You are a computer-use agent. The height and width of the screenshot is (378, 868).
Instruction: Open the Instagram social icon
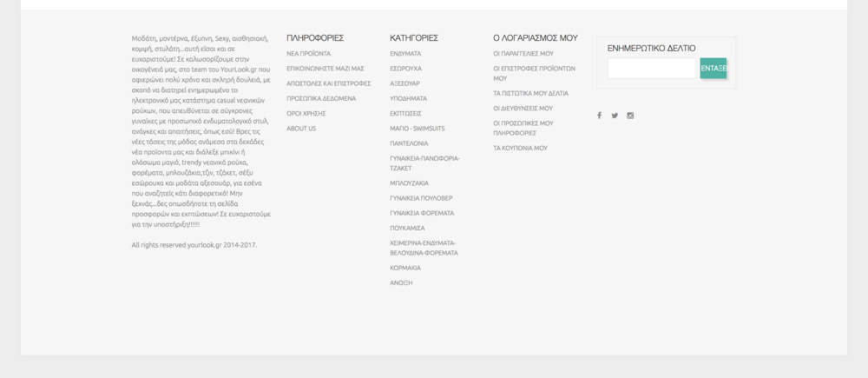tap(630, 116)
